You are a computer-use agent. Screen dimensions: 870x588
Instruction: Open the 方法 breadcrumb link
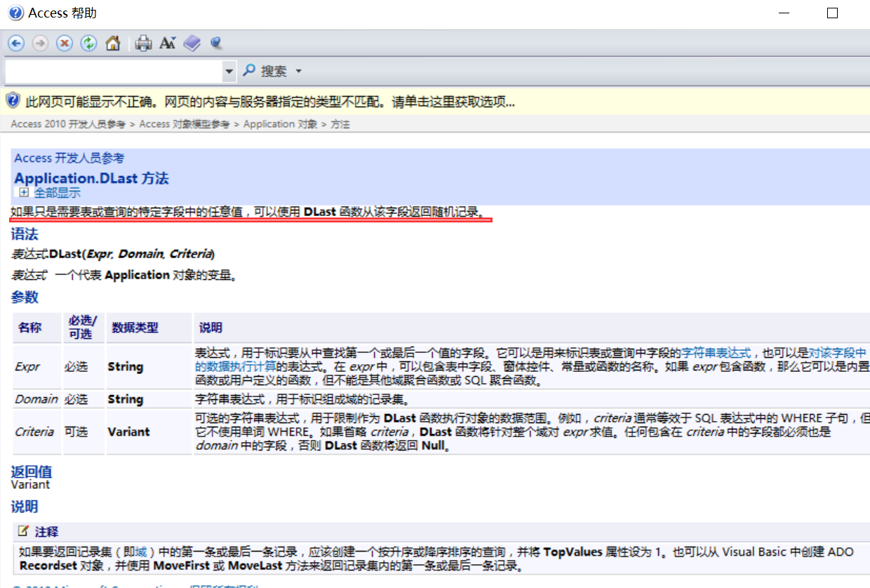tap(341, 124)
